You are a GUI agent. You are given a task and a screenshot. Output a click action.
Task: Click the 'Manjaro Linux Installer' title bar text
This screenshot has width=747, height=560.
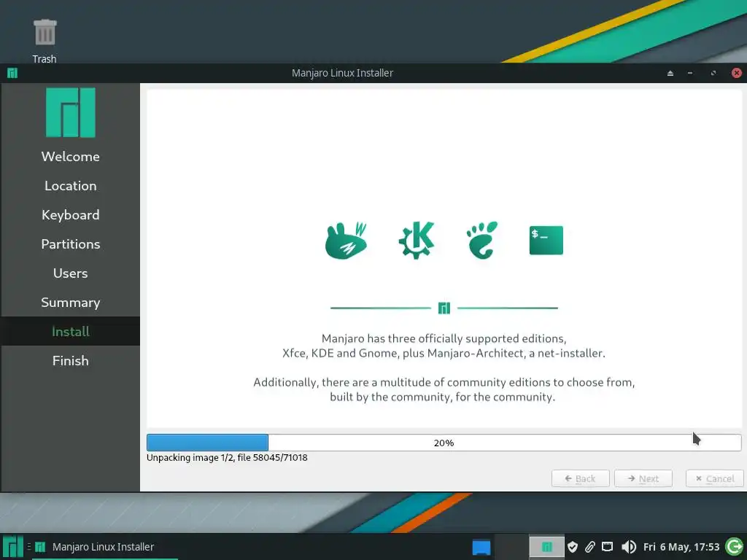pyautogui.click(x=343, y=73)
